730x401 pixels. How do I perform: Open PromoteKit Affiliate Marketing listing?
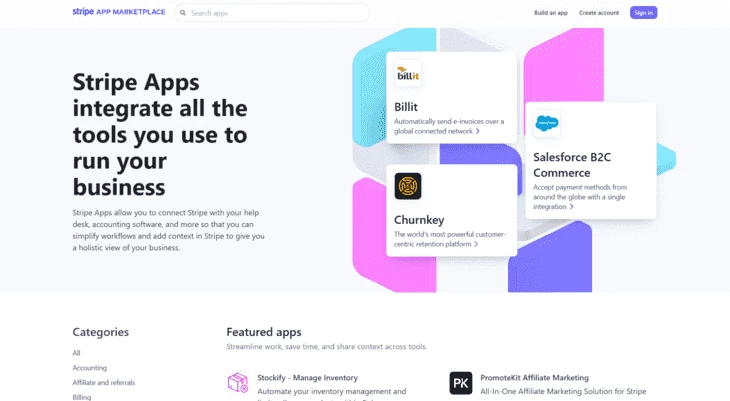(x=534, y=378)
